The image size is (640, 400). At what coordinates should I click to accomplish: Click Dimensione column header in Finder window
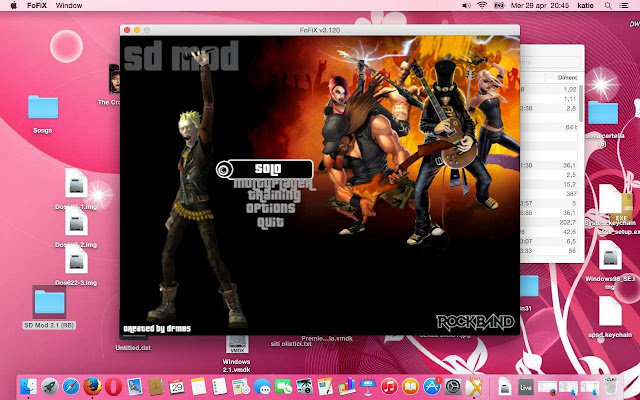tap(567, 77)
